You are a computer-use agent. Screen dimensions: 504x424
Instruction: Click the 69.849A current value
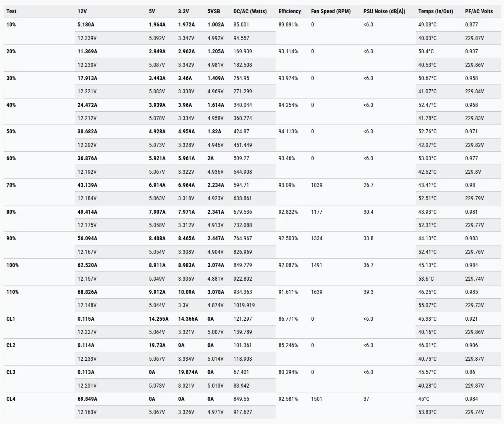click(87, 399)
